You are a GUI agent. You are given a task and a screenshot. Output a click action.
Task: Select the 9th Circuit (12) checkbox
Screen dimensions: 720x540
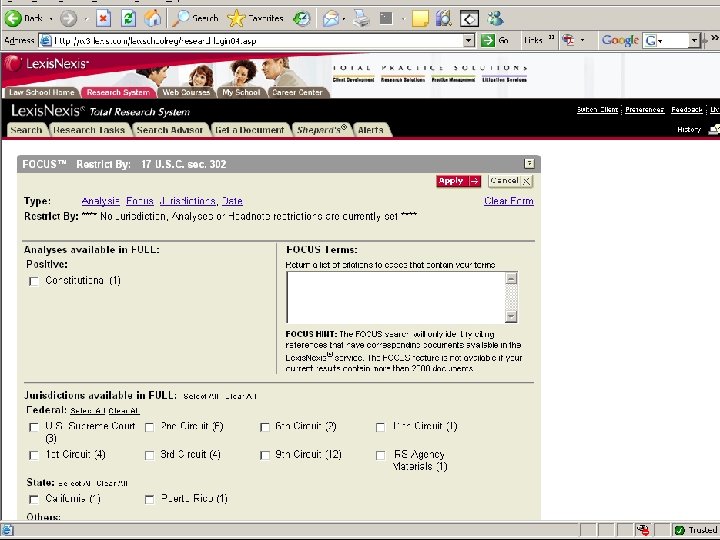pyautogui.click(x=264, y=455)
